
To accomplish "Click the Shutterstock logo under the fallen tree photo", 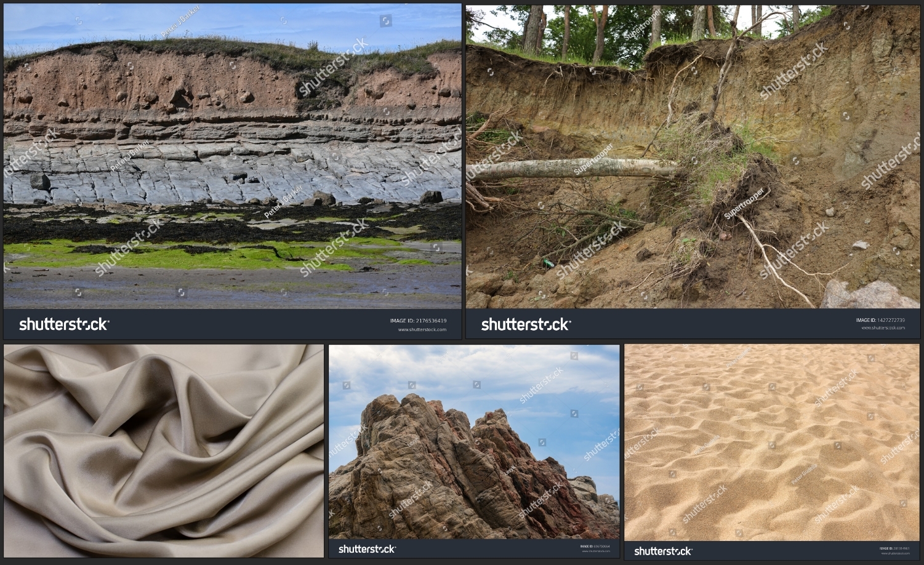I will tap(526, 324).
